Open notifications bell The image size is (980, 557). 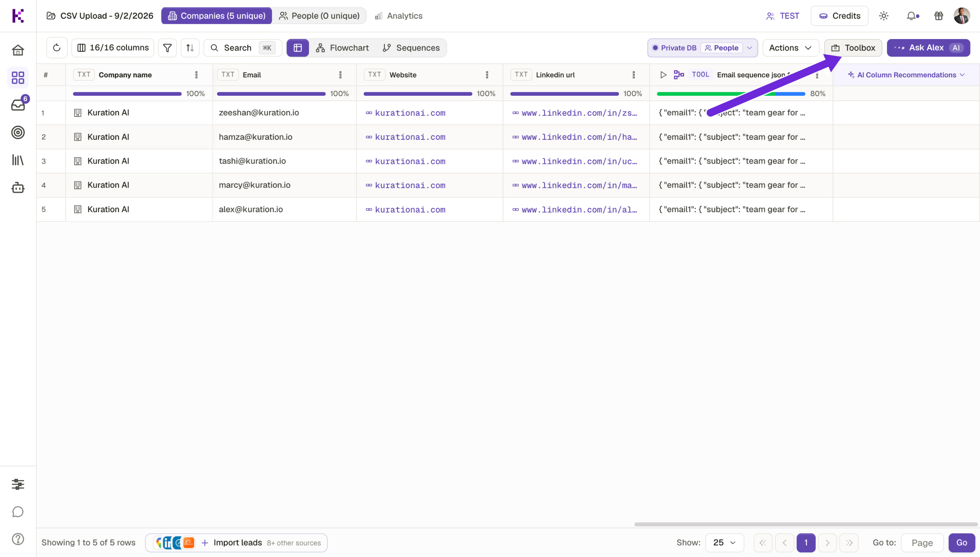click(x=913, y=16)
